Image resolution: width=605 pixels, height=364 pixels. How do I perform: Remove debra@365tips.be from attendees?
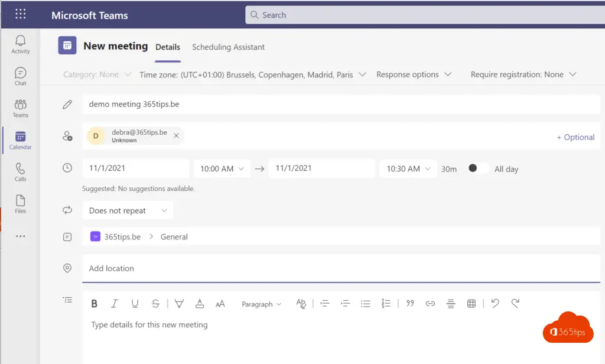coord(176,136)
